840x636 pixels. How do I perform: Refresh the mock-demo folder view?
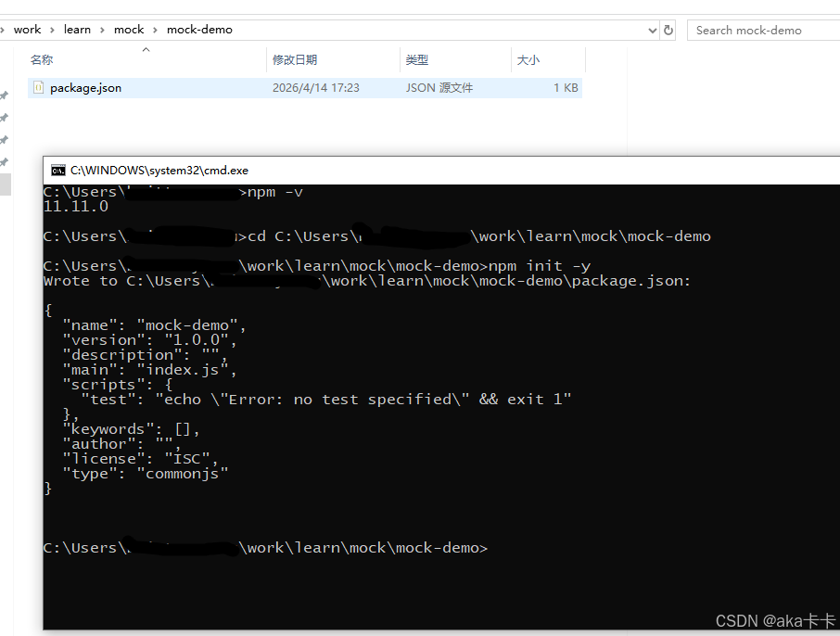coord(668,30)
